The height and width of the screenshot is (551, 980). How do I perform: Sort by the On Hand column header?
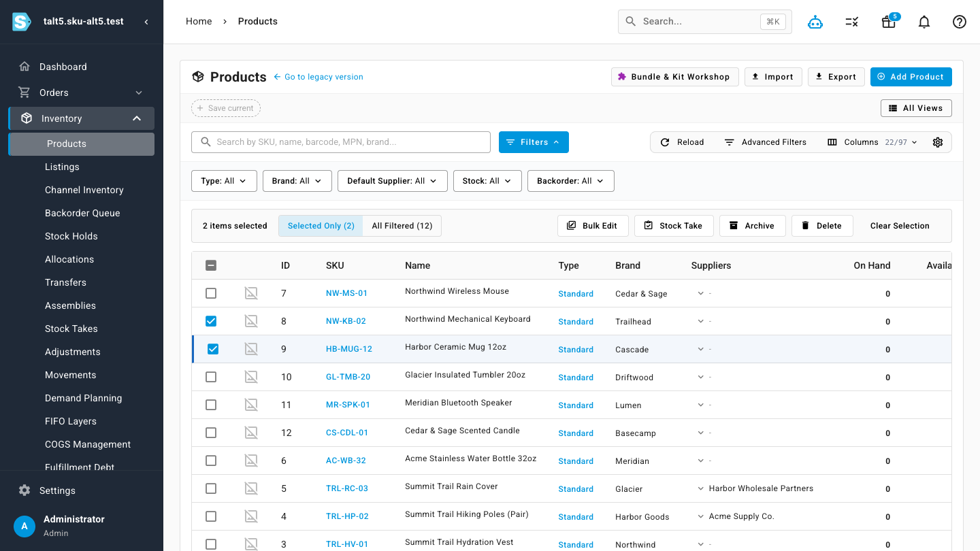click(x=872, y=265)
